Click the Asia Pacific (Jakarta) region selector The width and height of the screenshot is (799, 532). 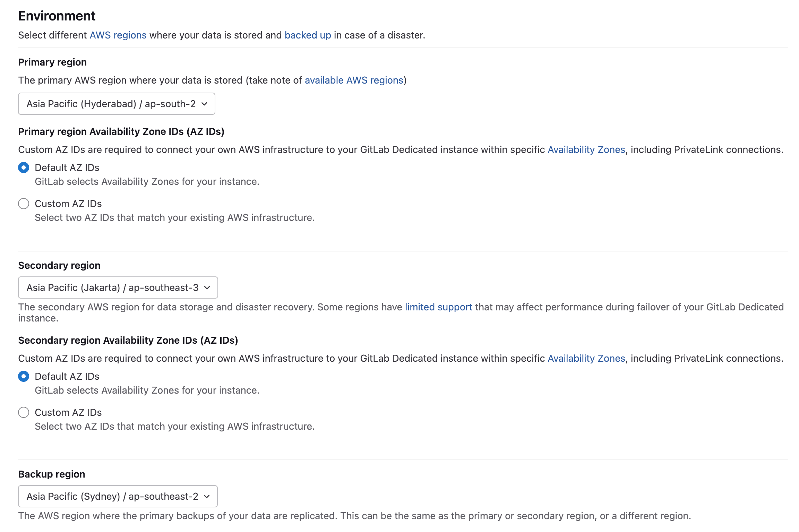[x=118, y=287]
